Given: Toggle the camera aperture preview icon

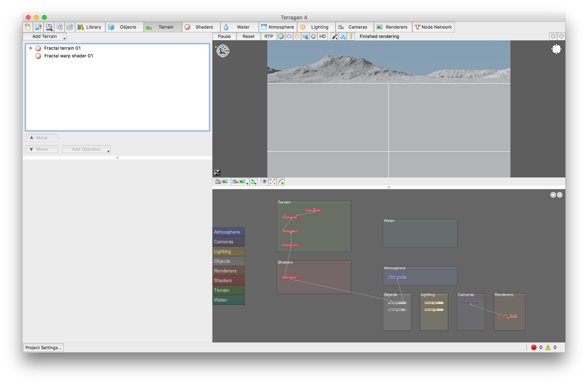Looking at the screenshot, I should click(x=313, y=36).
